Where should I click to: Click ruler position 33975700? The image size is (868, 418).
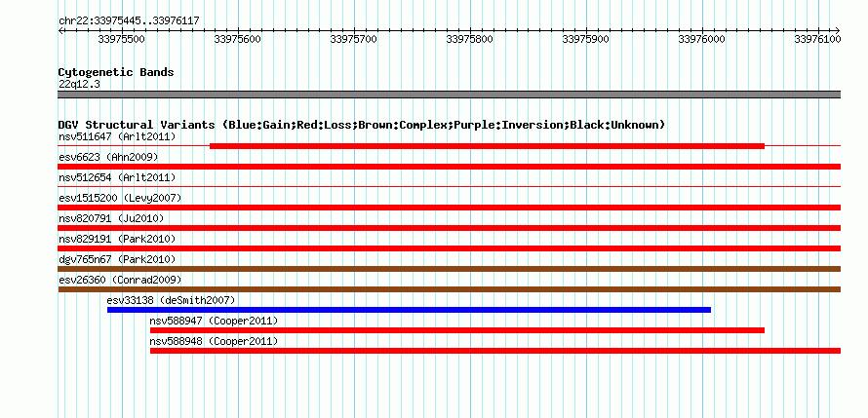pyautogui.click(x=354, y=39)
